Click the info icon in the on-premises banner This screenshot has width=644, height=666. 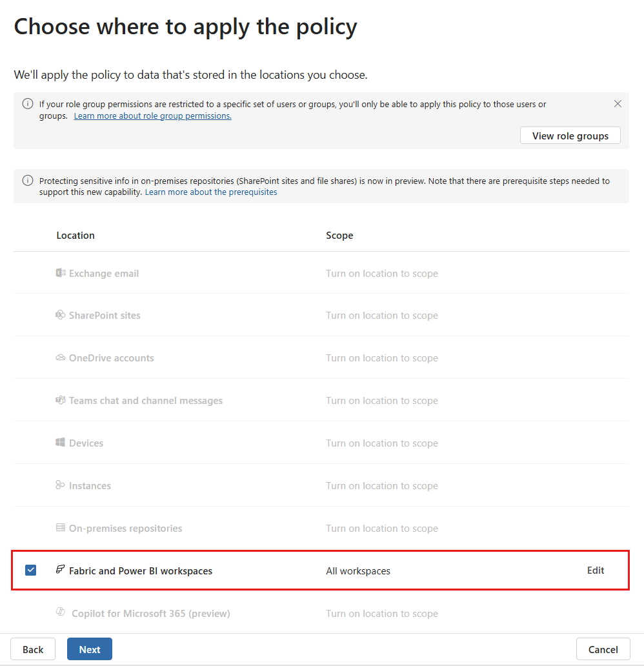click(28, 181)
